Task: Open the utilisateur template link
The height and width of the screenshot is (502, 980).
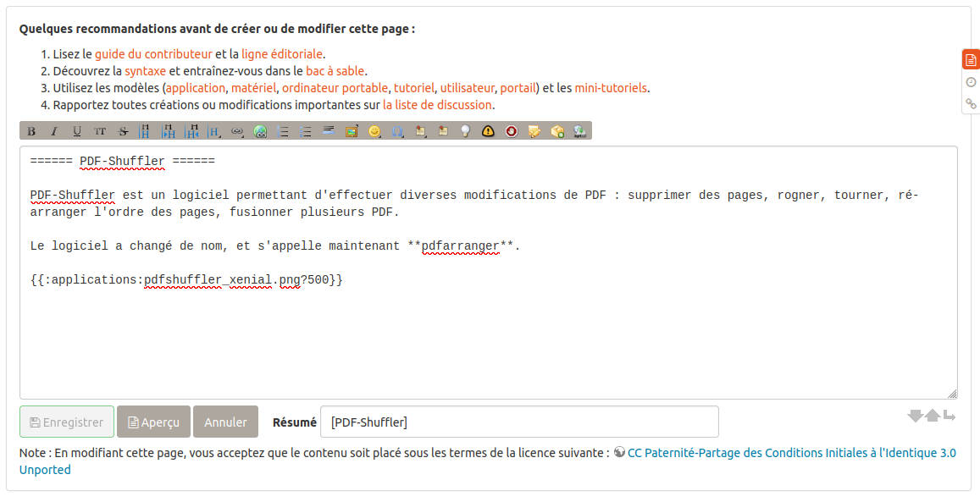Action: [468, 88]
